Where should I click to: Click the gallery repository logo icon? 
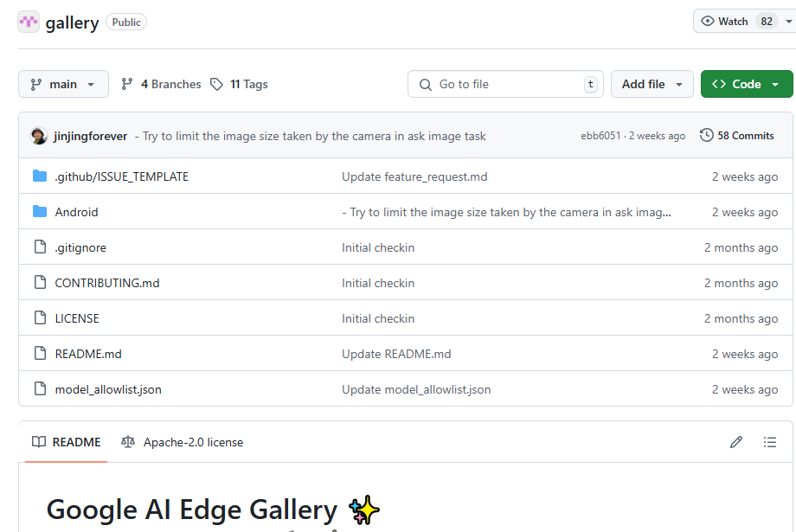click(29, 22)
